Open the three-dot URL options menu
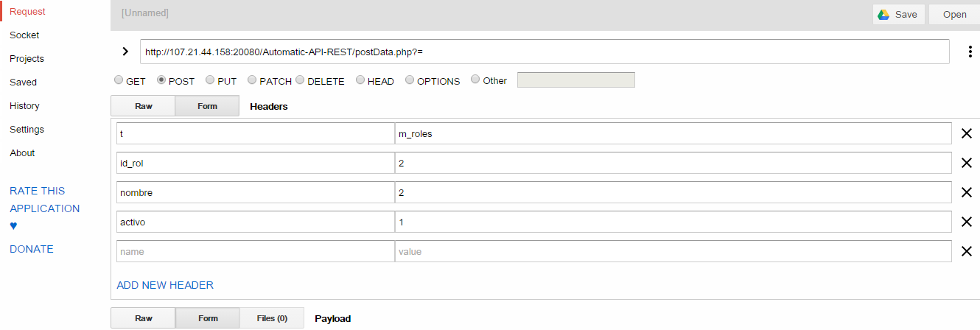 (971, 52)
